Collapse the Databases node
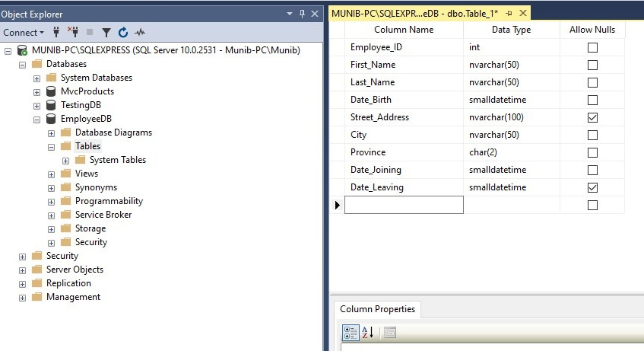 coord(22,65)
